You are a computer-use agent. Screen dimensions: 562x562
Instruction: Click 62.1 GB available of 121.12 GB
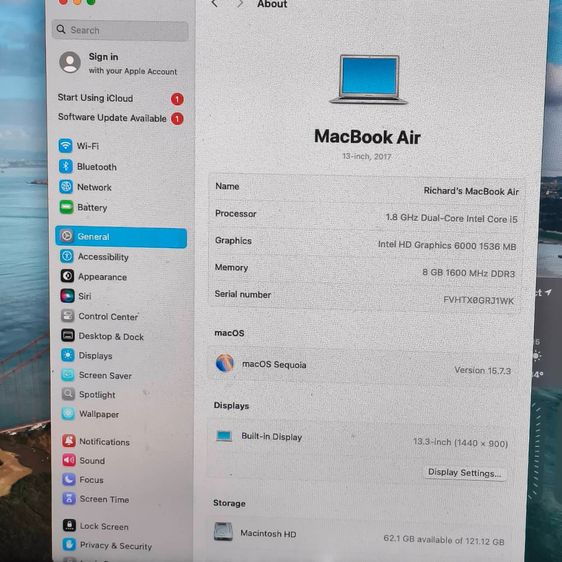pos(444,539)
